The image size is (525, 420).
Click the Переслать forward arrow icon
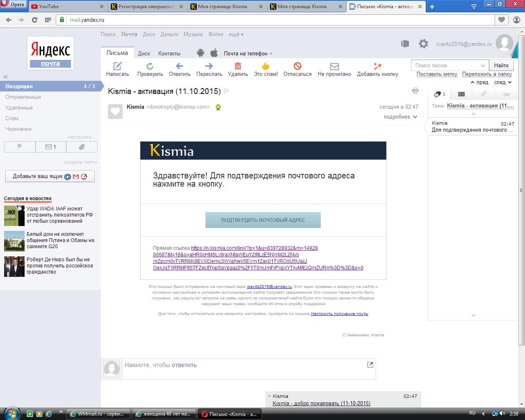tap(209, 66)
